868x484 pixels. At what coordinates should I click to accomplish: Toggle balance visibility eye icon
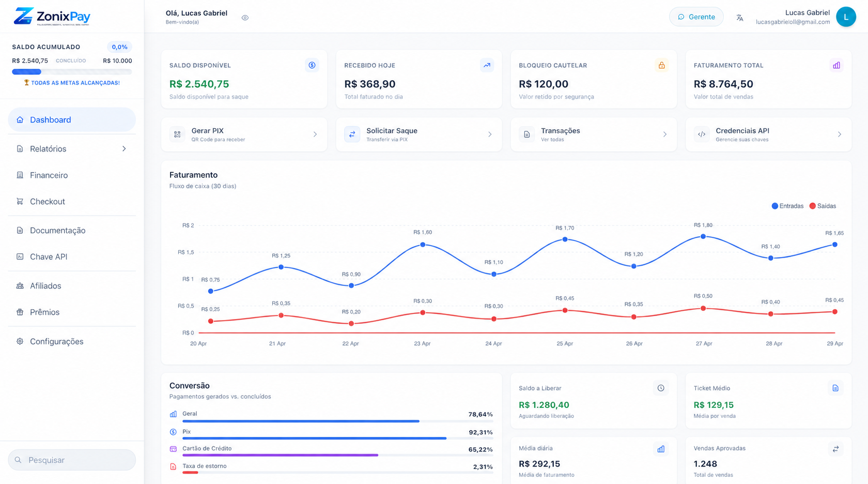(x=245, y=18)
